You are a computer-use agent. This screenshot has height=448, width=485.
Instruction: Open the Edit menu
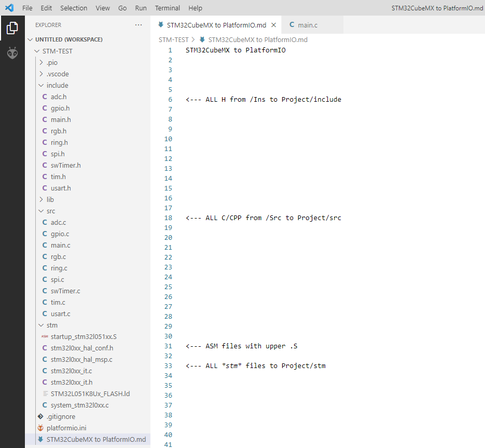coord(46,8)
